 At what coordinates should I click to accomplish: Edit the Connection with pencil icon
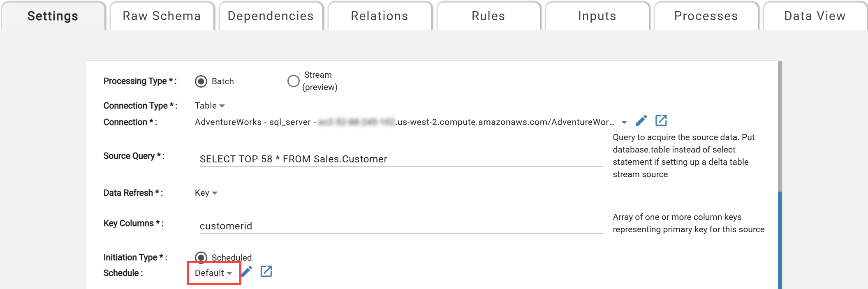point(641,120)
